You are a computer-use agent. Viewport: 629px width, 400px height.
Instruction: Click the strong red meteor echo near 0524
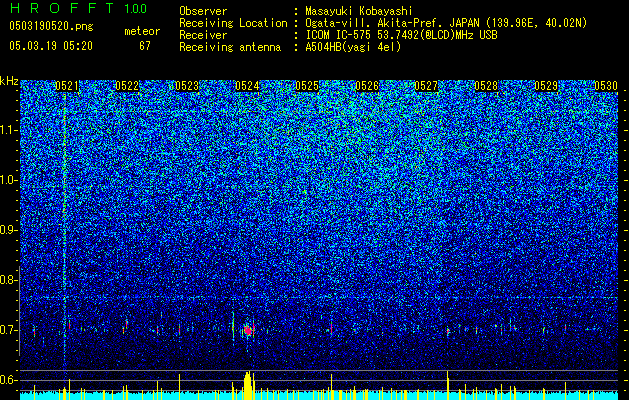click(248, 331)
